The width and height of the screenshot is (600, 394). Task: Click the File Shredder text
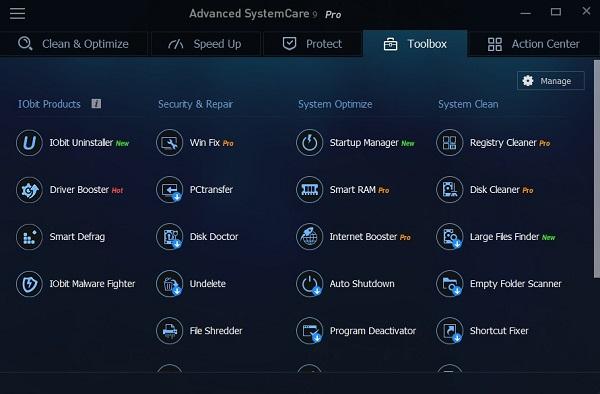click(216, 331)
